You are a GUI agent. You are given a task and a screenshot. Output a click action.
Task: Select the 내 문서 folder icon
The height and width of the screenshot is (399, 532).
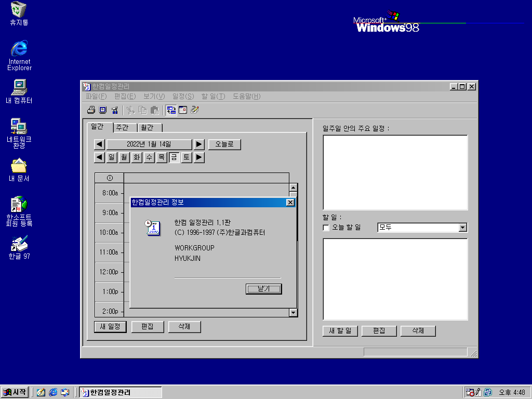pos(19,170)
